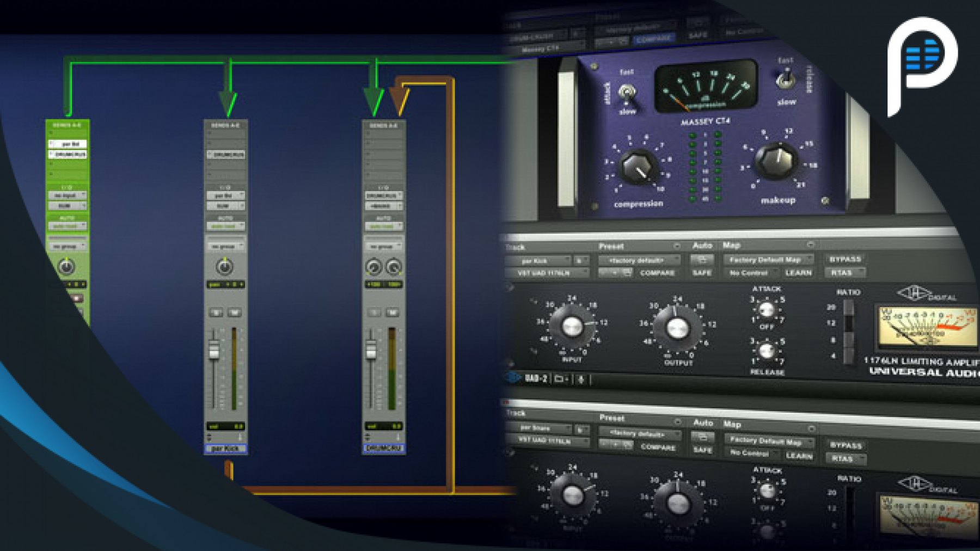Viewport: 980px width, 551px height.
Task: Click the par Bst send slot on the green channel strip
Action: click(x=68, y=144)
